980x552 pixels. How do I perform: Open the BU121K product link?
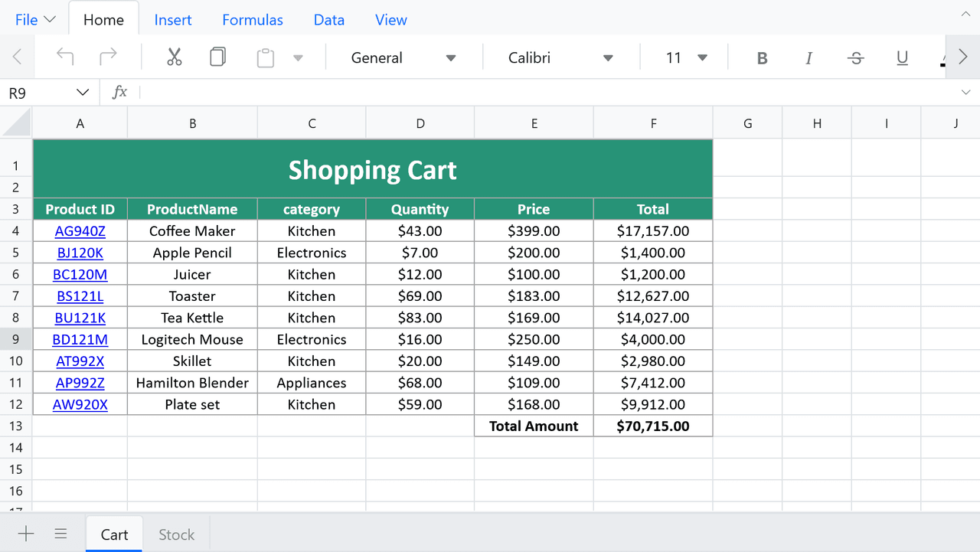tap(80, 318)
